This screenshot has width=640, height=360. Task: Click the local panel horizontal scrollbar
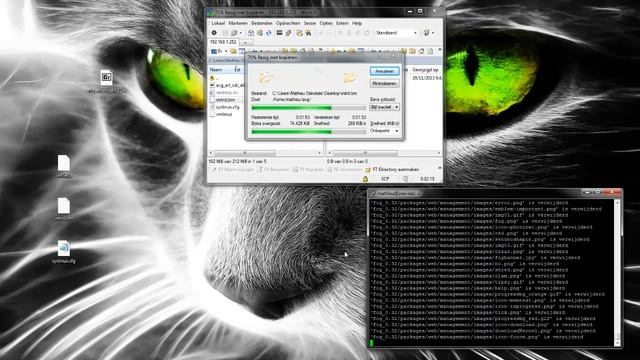[265, 153]
